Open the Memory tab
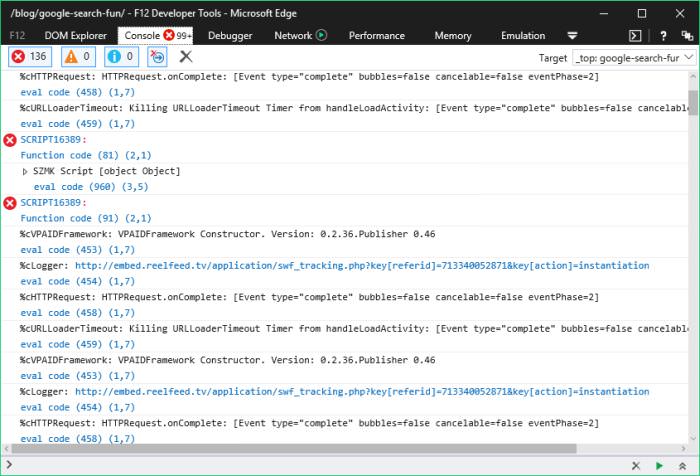 coord(453,36)
